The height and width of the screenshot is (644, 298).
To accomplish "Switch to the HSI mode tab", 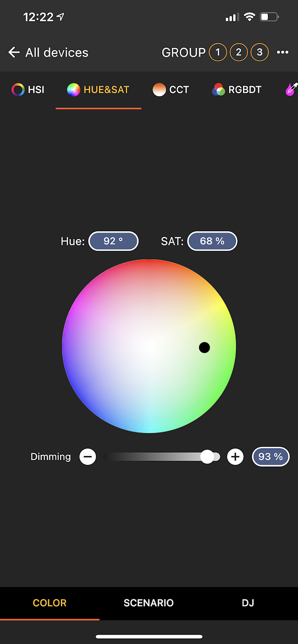I will pos(28,90).
